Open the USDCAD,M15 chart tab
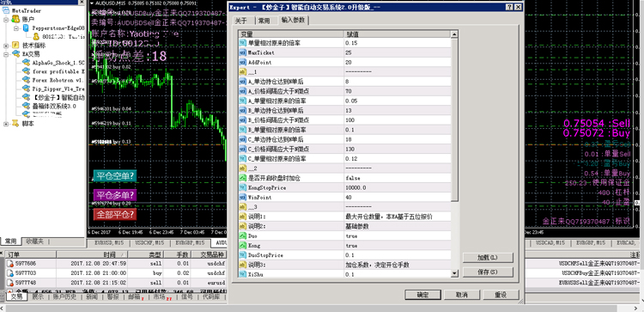The width and height of the screenshot is (644, 312). (551, 243)
